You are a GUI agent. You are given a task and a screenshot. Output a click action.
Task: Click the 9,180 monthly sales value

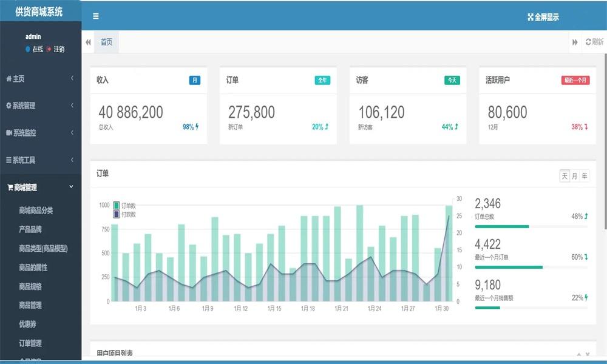(x=488, y=285)
